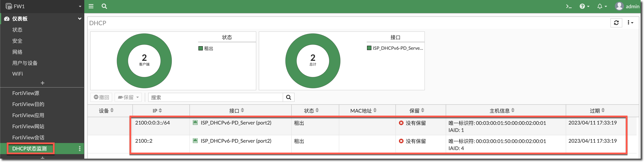This screenshot has height=162, width=644.
Task: Click into the 搜索 search field
Action: click(215, 97)
